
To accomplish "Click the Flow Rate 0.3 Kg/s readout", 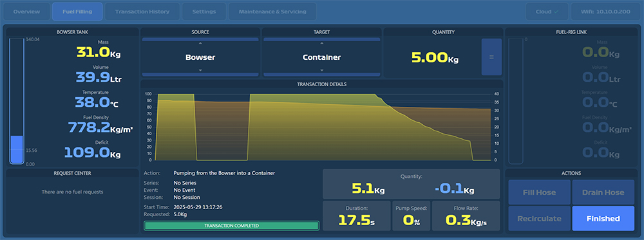I will [x=466, y=216].
